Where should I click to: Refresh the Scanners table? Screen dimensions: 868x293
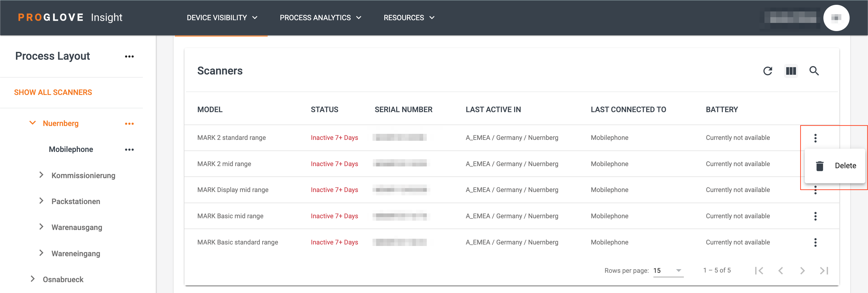pyautogui.click(x=768, y=71)
